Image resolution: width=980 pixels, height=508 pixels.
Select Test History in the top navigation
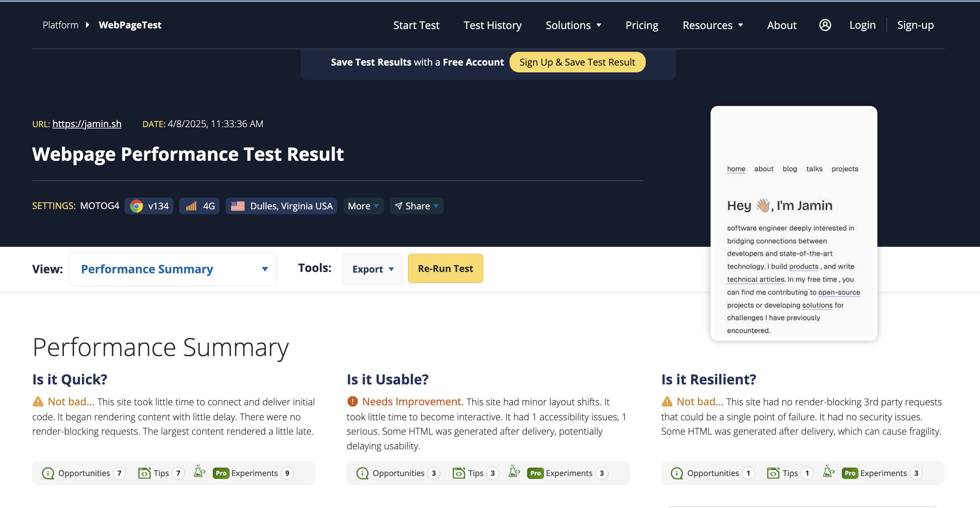[492, 25]
